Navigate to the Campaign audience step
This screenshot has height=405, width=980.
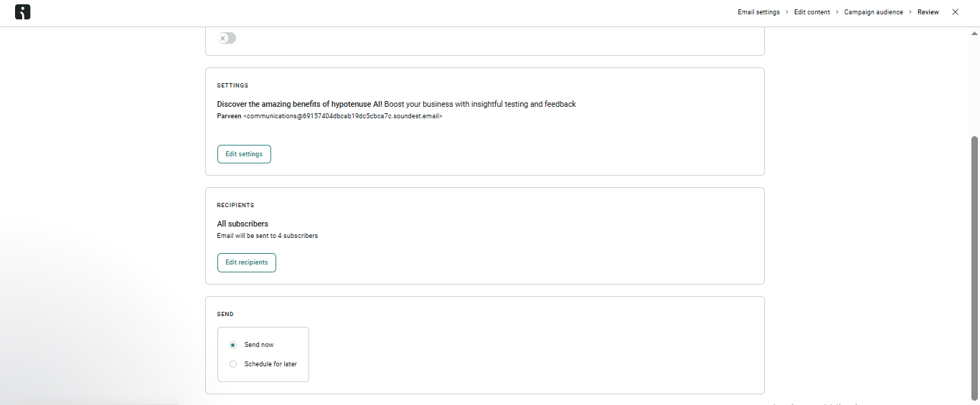click(x=873, y=12)
